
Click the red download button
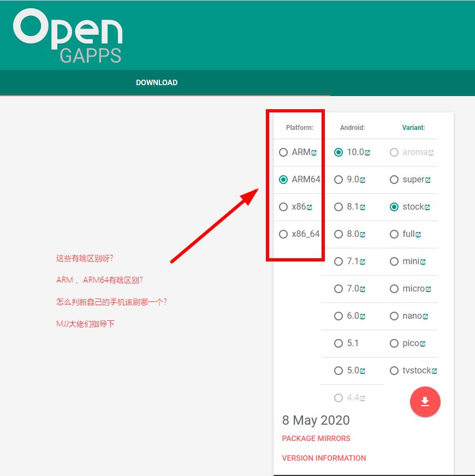[x=425, y=402]
